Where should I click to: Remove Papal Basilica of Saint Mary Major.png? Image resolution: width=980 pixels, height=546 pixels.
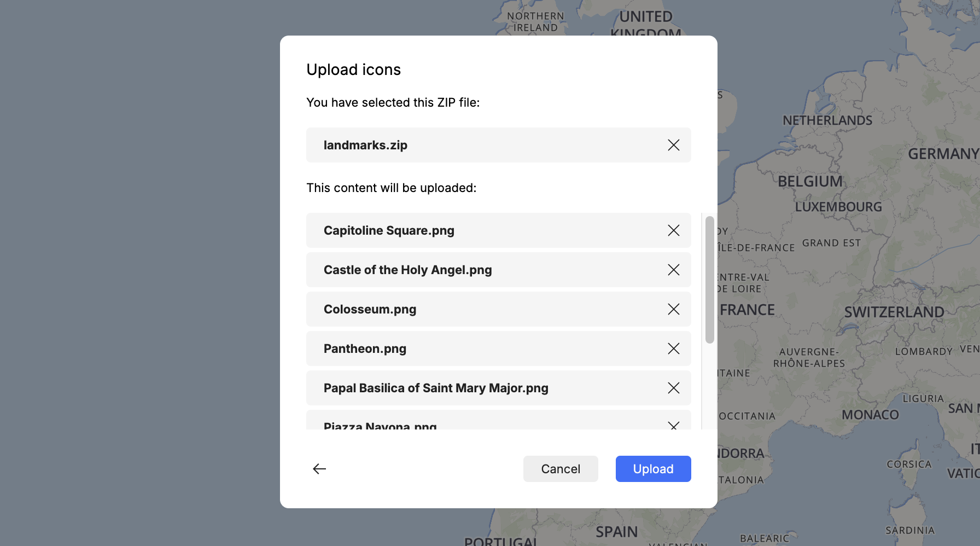point(673,388)
